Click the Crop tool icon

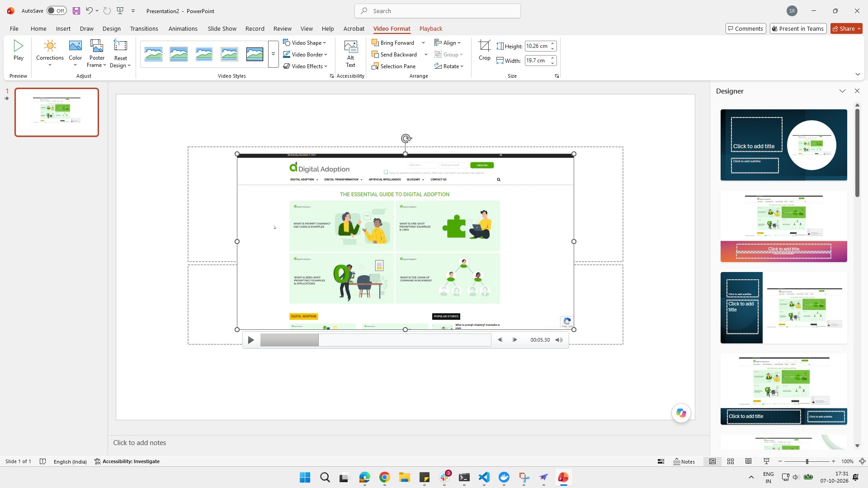[484, 46]
